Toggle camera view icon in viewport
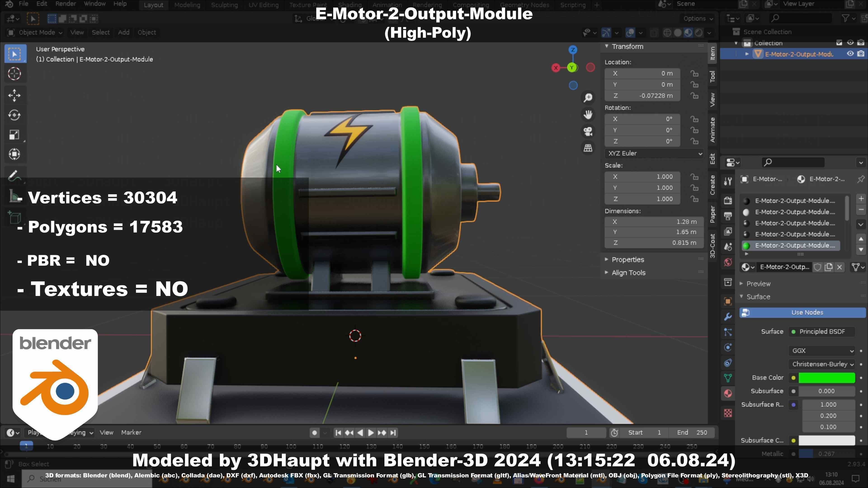Image resolution: width=868 pixels, height=488 pixels. pyautogui.click(x=588, y=131)
